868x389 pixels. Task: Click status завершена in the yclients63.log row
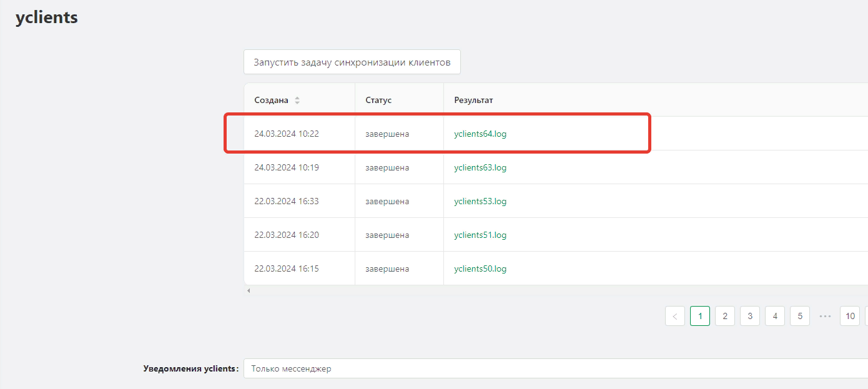pyautogui.click(x=387, y=167)
